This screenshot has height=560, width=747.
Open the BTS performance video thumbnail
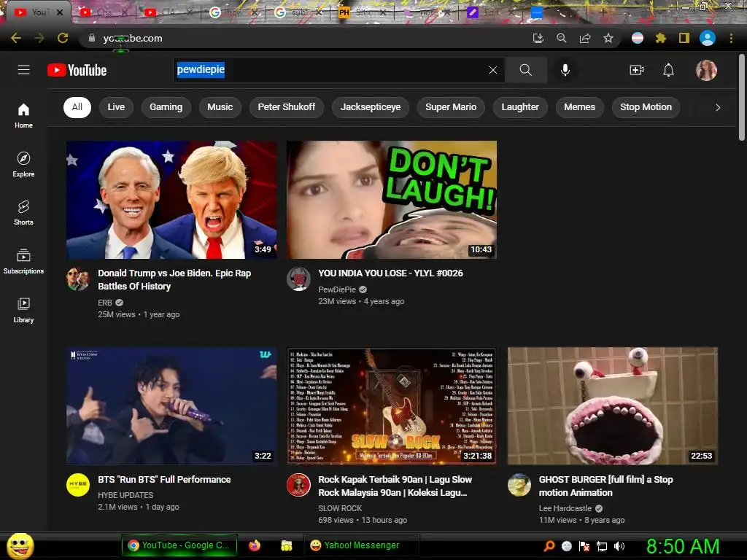(x=171, y=405)
